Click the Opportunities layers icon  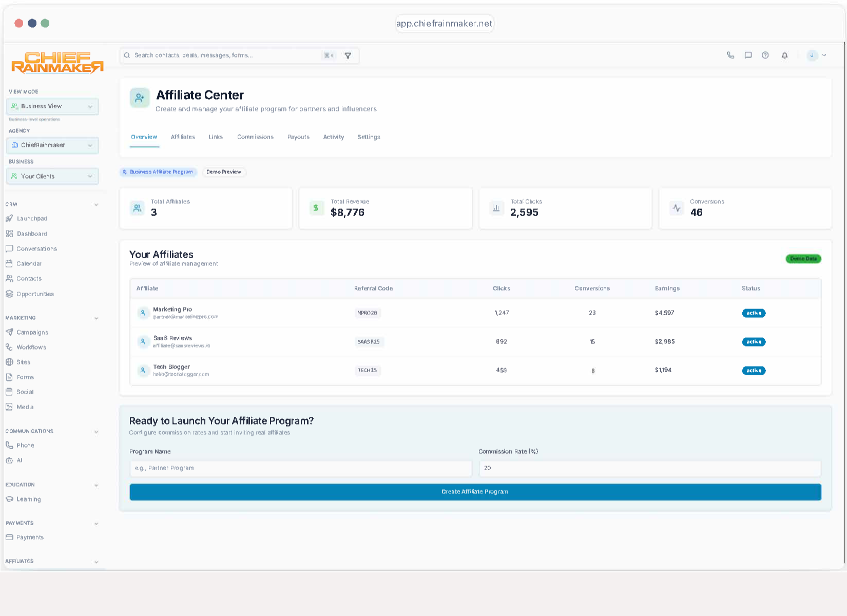(9, 294)
